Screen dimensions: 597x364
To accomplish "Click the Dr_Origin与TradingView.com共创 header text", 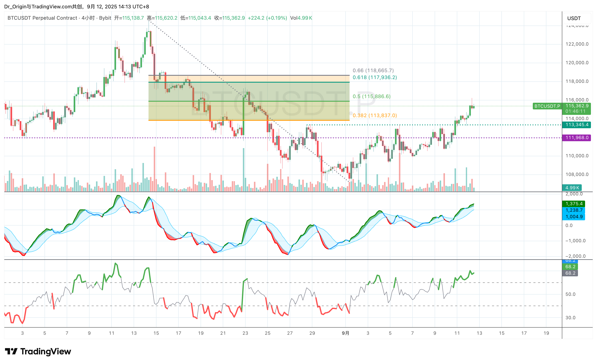I will pos(43,6).
